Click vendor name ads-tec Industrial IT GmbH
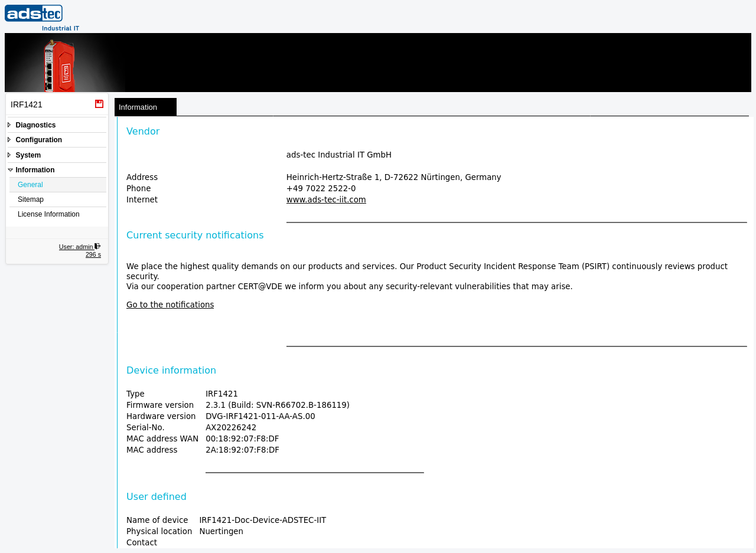The width and height of the screenshot is (756, 553). pyautogui.click(x=339, y=155)
